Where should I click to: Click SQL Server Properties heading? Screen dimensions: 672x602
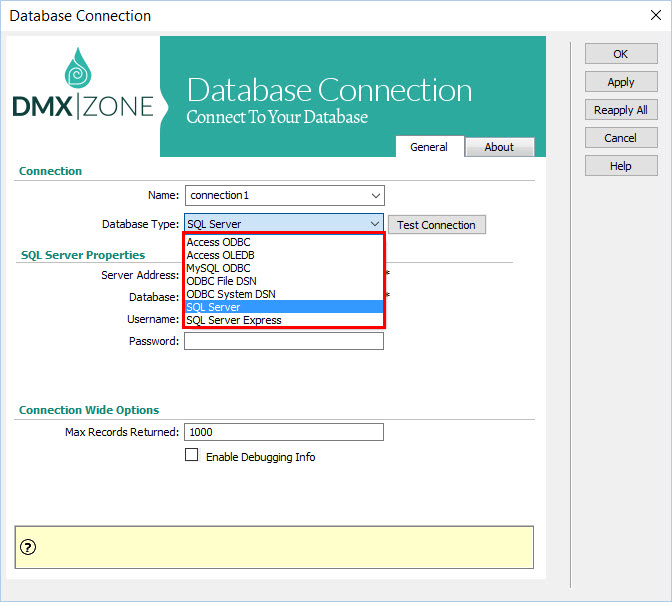point(83,255)
